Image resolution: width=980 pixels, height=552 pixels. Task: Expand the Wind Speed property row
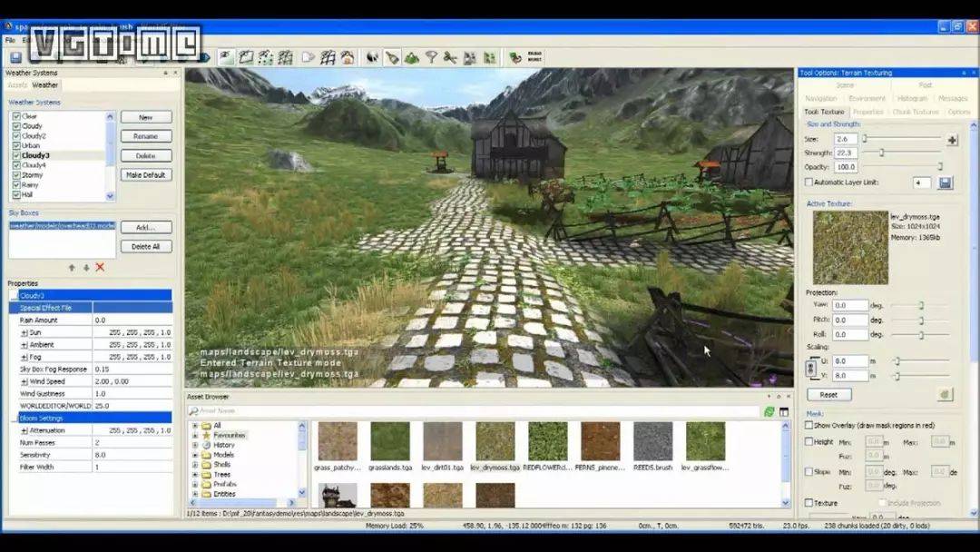click(24, 381)
